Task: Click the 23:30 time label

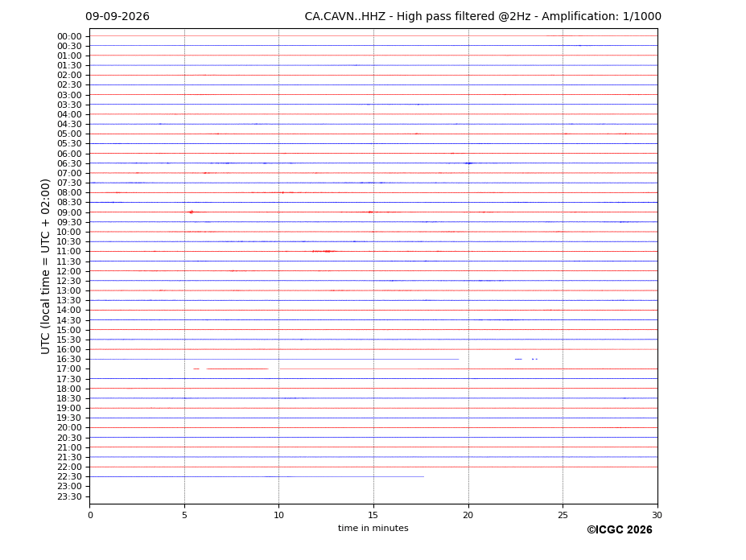Action: 69,496
